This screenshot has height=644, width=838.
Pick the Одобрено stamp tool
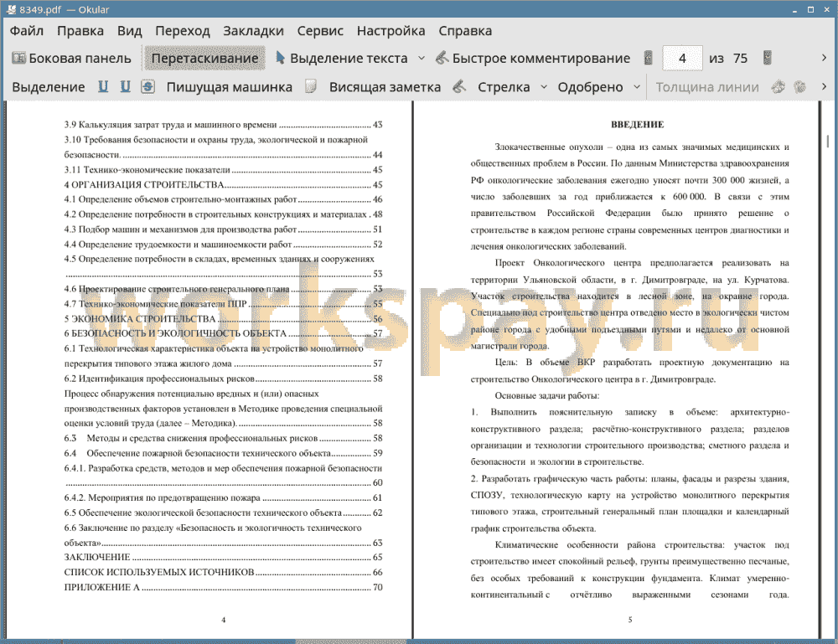pos(590,87)
